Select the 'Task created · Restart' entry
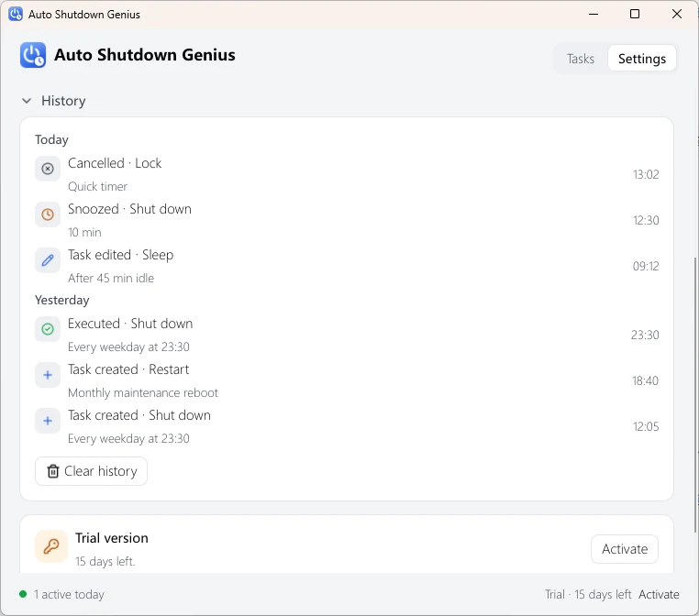The height and width of the screenshot is (616, 699). (x=128, y=369)
